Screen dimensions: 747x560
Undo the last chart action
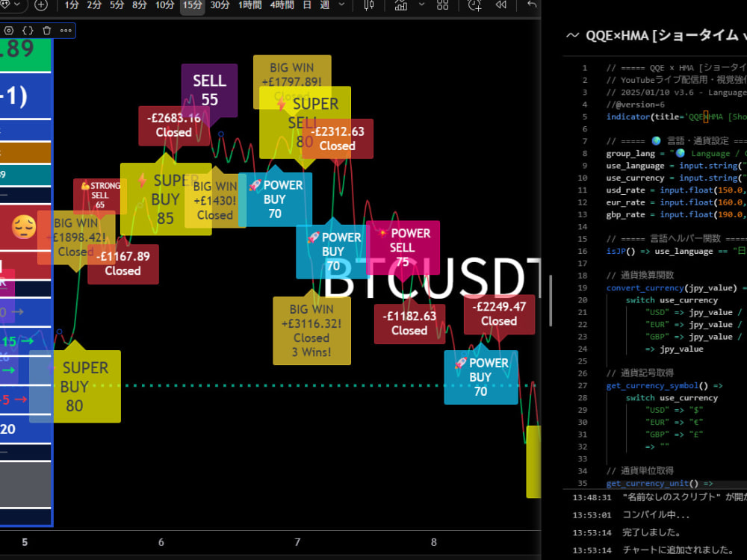click(x=532, y=5)
